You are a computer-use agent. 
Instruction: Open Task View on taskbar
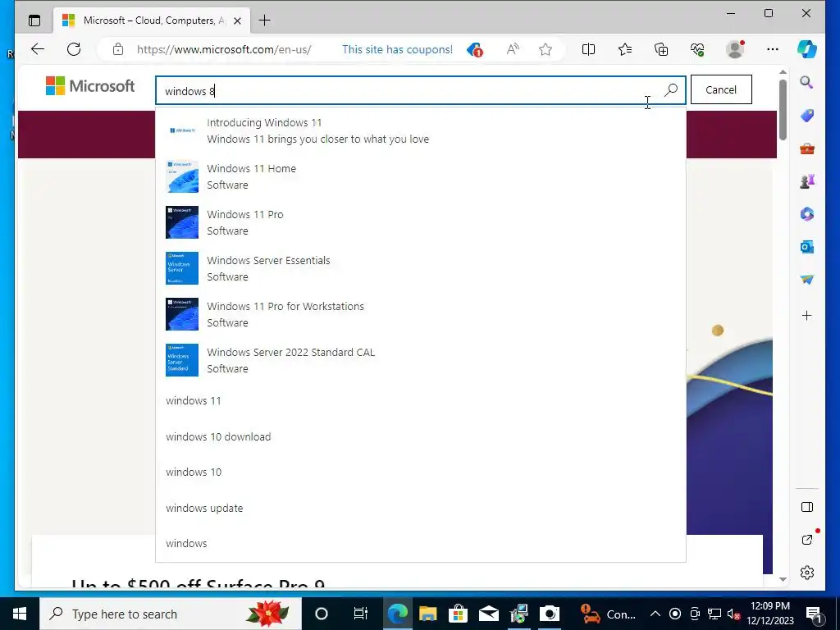coord(361,614)
